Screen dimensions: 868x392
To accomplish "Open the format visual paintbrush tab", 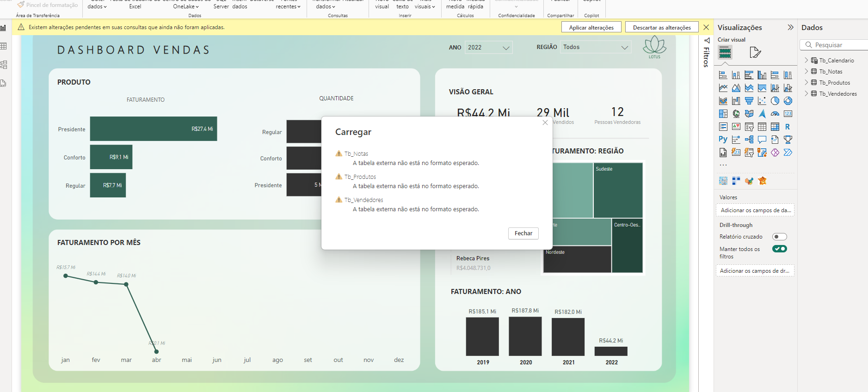I will 755,52.
